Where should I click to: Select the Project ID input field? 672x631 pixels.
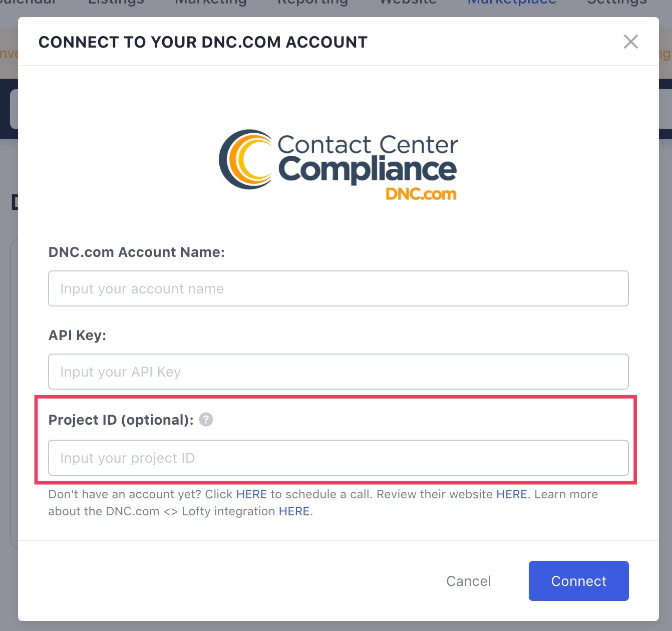click(339, 458)
